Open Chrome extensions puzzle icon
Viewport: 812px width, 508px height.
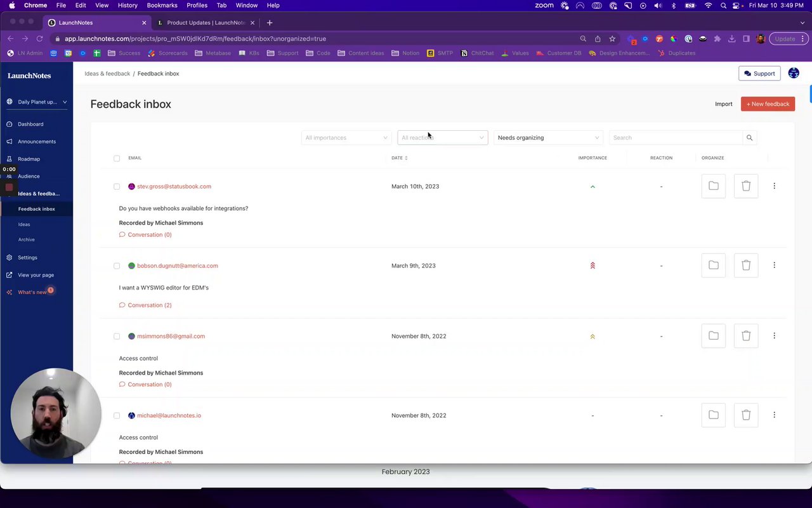(717, 39)
